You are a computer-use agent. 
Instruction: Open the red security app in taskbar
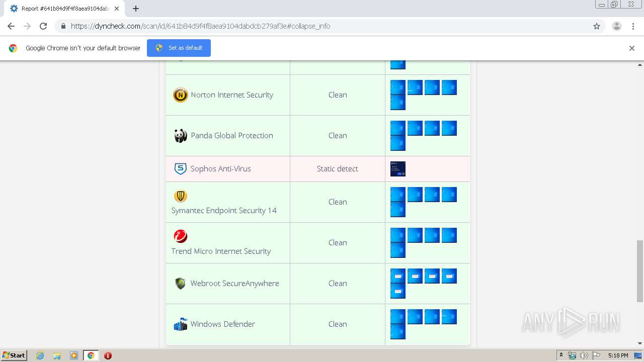pos(108,355)
